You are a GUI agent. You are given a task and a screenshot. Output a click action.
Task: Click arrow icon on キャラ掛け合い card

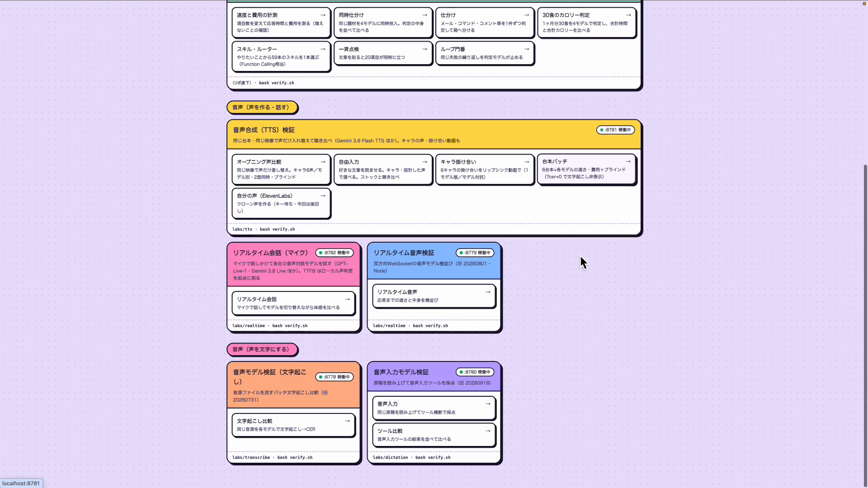click(x=527, y=162)
